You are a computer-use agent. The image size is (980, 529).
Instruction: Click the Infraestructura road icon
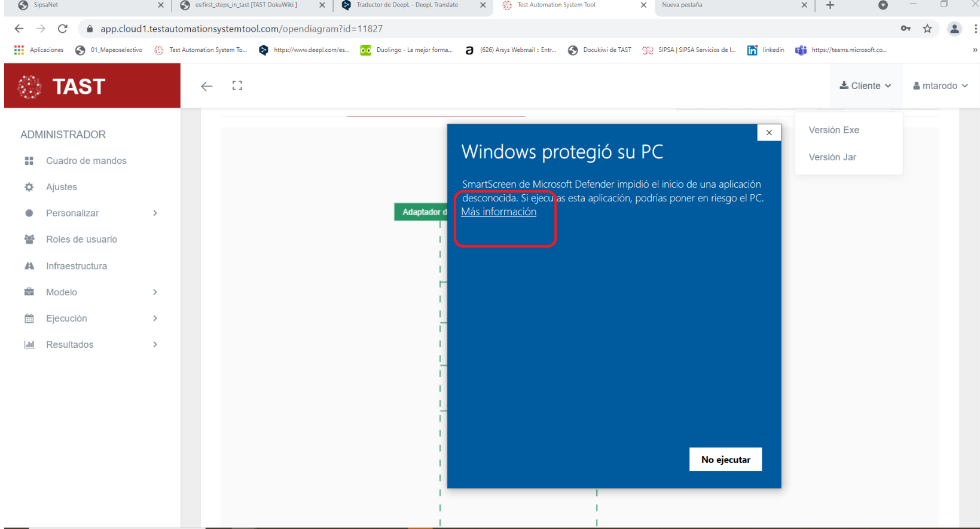[29, 266]
